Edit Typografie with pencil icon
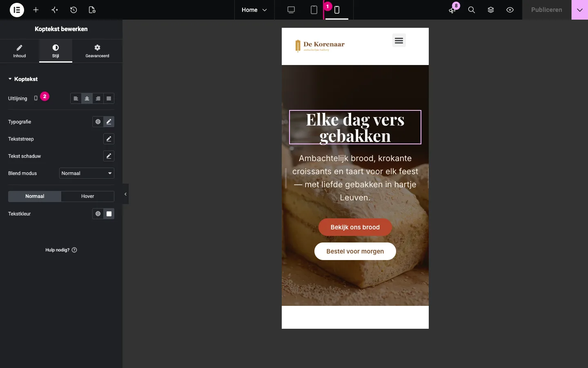The height and width of the screenshot is (368, 588). click(x=109, y=122)
